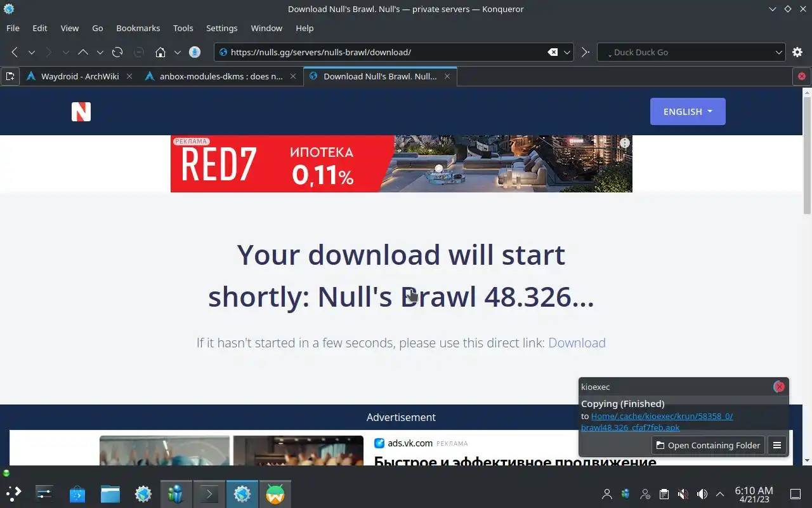This screenshot has width=812, height=508.
Task: Open a new tab with tab bar button
Action: [10, 76]
